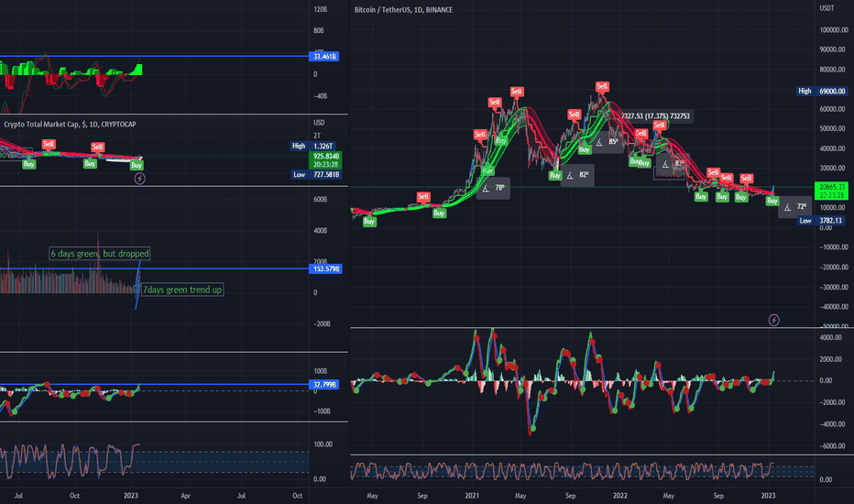Click the -6000.00 value on the Bitcoin oscillator scale

tap(833, 445)
